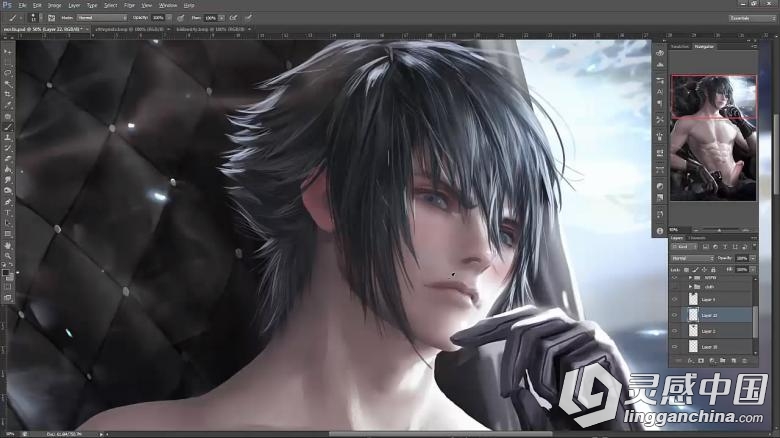Select the Path Selection tool
Image resolution: width=780 pixels, height=438 pixels.
point(7,223)
